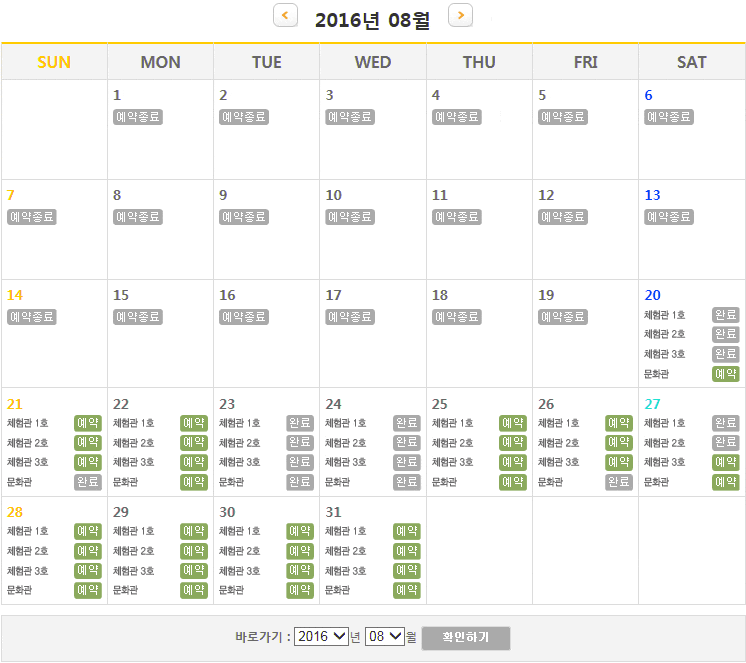Reserve 체험관 1호 on August 21
Viewport: 746px width, 663px height.
coord(88,423)
